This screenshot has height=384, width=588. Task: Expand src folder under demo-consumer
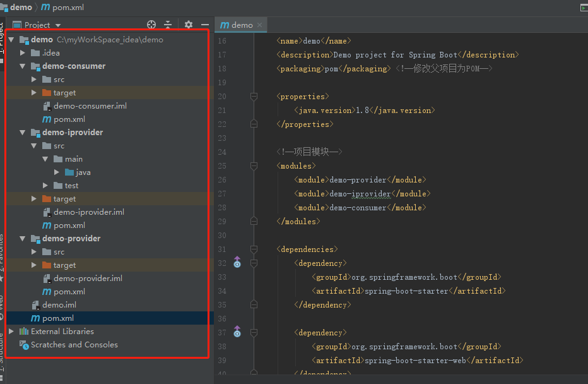pos(33,80)
